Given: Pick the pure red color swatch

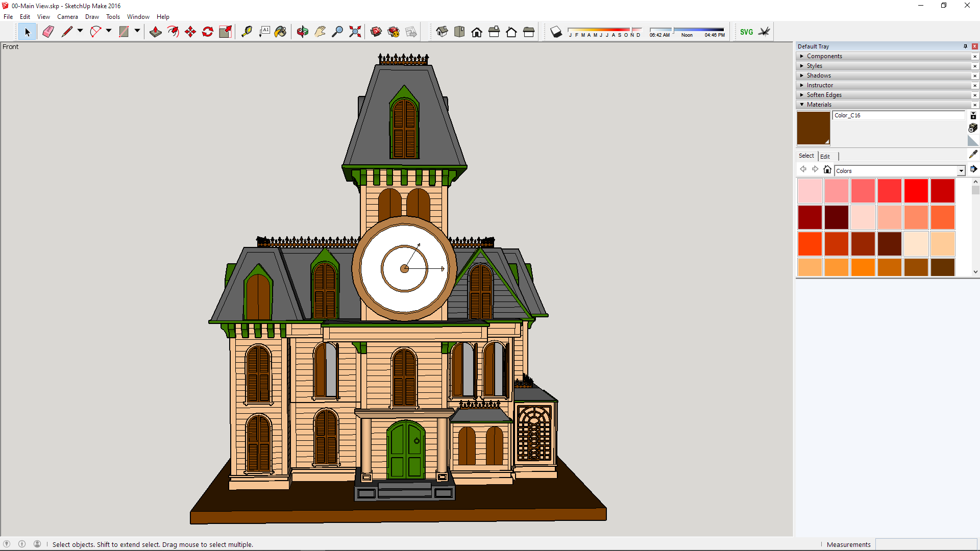Looking at the screenshot, I should (x=916, y=191).
